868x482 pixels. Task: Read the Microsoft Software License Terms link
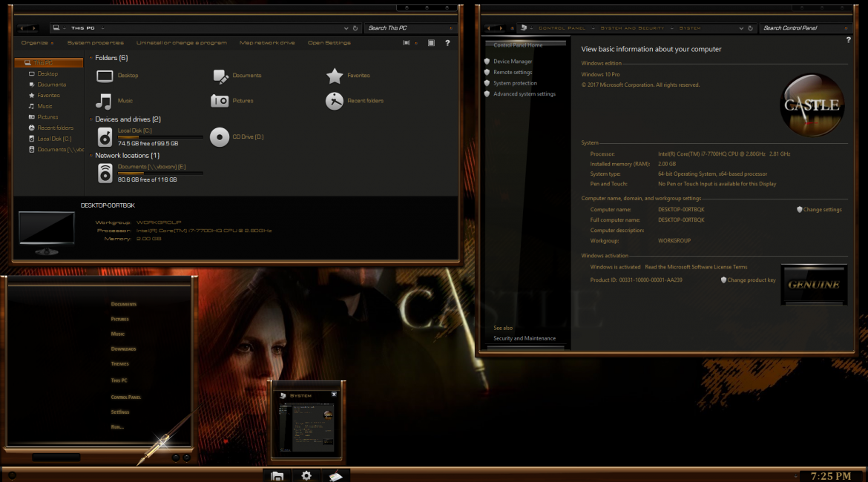[696, 267]
